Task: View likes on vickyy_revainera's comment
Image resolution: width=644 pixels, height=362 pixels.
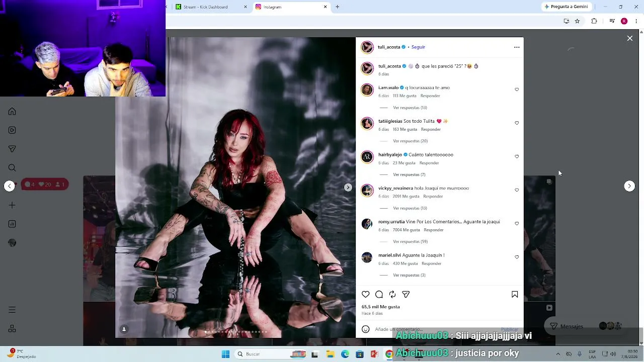Action: point(406,197)
